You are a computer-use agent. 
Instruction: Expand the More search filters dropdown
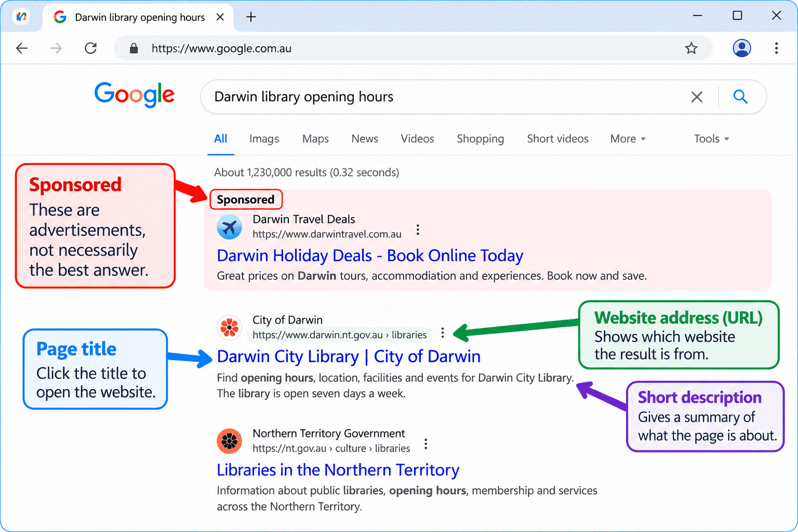(x=628, y=139)
